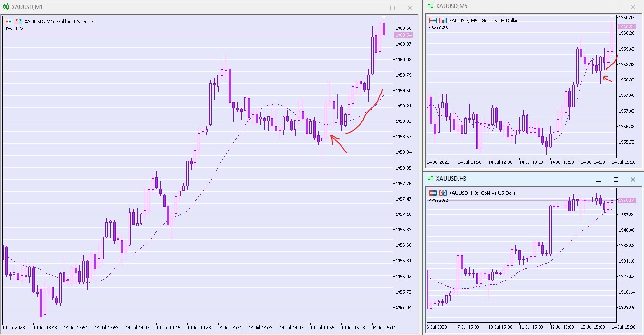Click price scale value 1958.98 on M5 chart
The height and width of the screenshot is (335, 644).
point(627,65)
